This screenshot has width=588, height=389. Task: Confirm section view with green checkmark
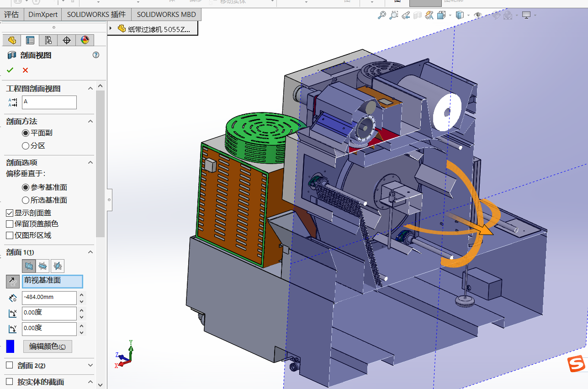pyautogui.click(x=10, y=70)
